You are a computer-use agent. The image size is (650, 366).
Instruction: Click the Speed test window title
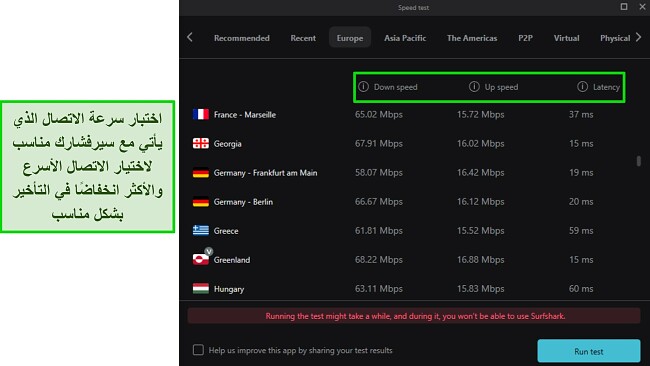(413, 7)
